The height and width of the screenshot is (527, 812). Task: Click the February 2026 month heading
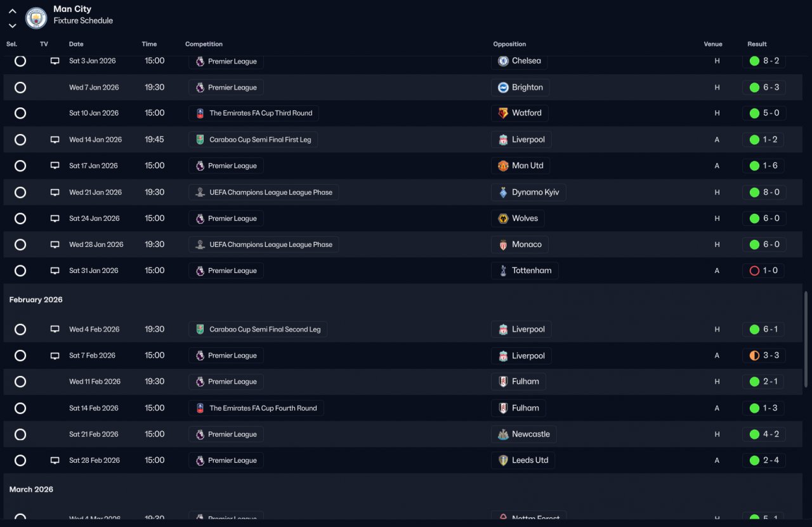coord(36,300)
